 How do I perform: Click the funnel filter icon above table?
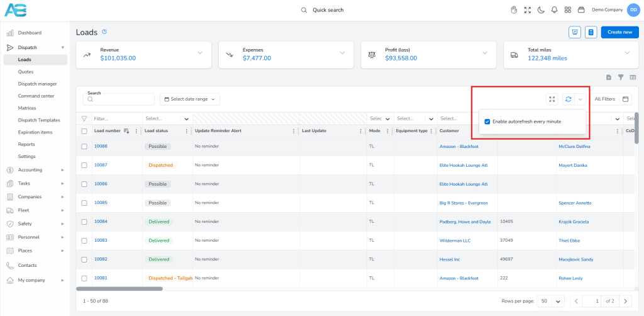[x=621, y=77]
